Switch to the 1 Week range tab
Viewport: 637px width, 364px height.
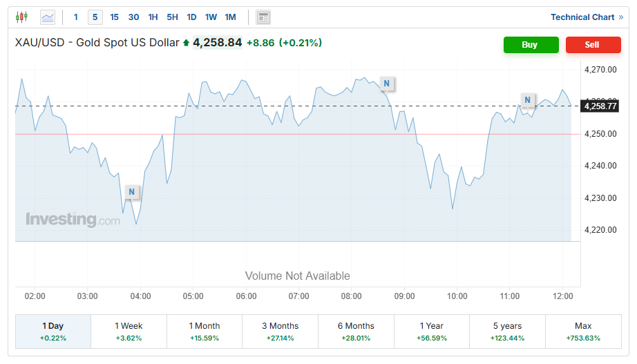pyautogui.click(x=129, y=332)
